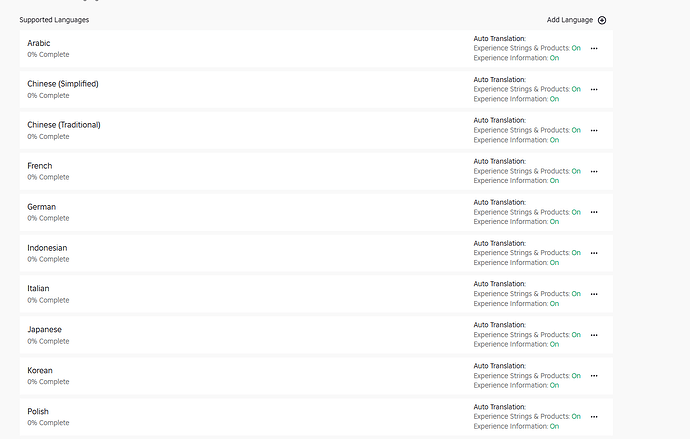
Task: Open the three-dot menu for Chinese (Simplified)
Action: click(x=594, y=89)
